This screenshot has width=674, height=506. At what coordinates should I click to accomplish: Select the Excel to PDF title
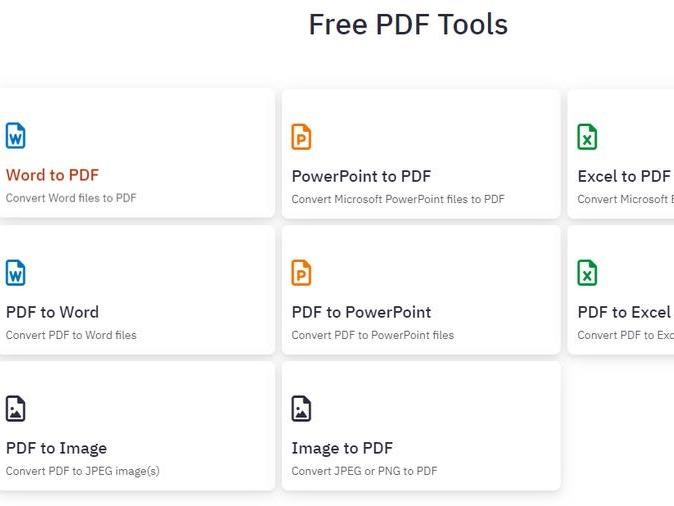point(624,176)
